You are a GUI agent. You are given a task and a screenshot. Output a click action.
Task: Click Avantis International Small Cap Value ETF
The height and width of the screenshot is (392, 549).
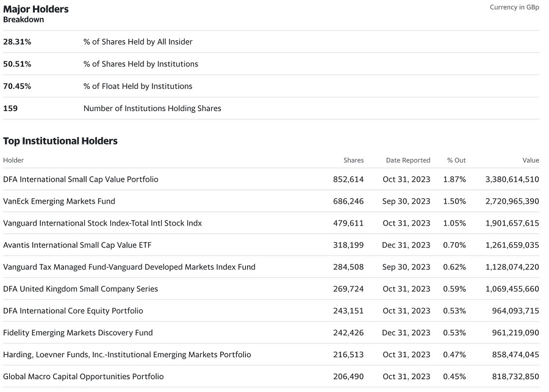pyautogui.click(x=77, y=245)
